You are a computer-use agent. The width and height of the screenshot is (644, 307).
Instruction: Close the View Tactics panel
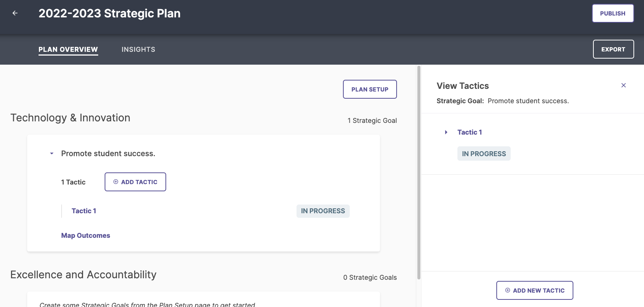tap(624, 85)
